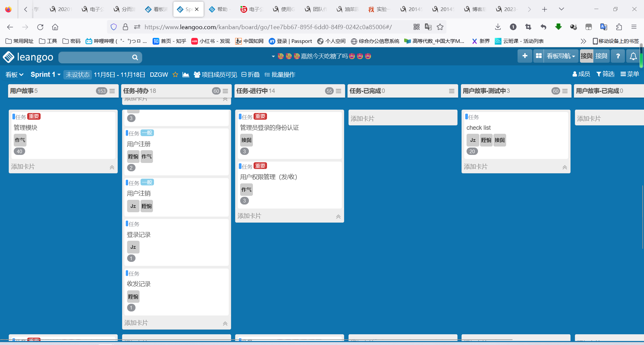The image size is (644, 345).
Task: Reload the current page
Action: coord(40,27)
